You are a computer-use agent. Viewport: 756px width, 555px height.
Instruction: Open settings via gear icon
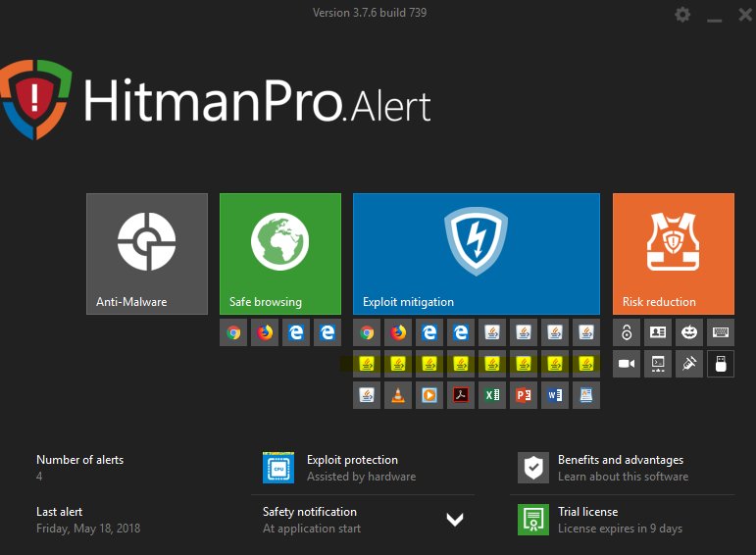(x=682, y=15)
